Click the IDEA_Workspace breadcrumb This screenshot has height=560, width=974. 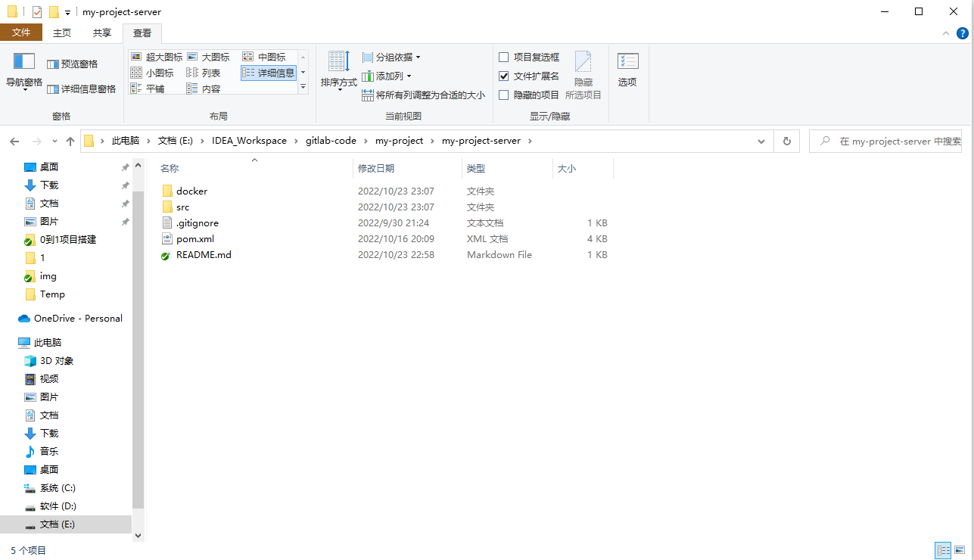coord(249,141)
